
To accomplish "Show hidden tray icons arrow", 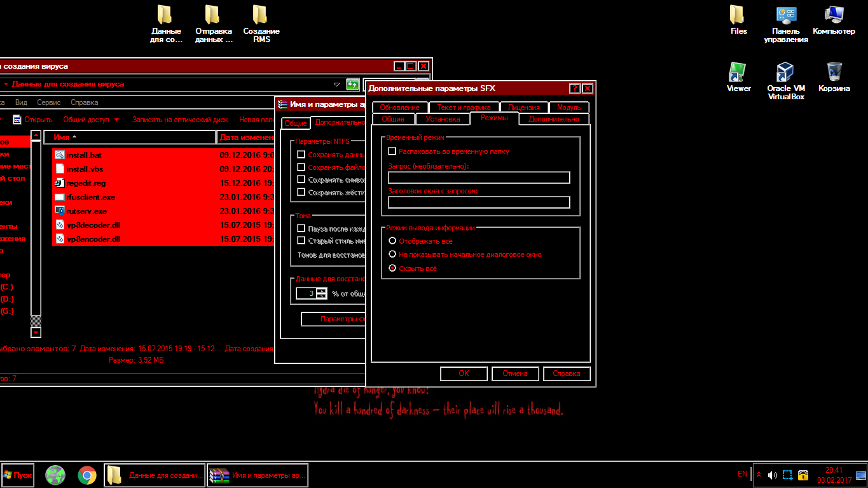I will 759,475.
